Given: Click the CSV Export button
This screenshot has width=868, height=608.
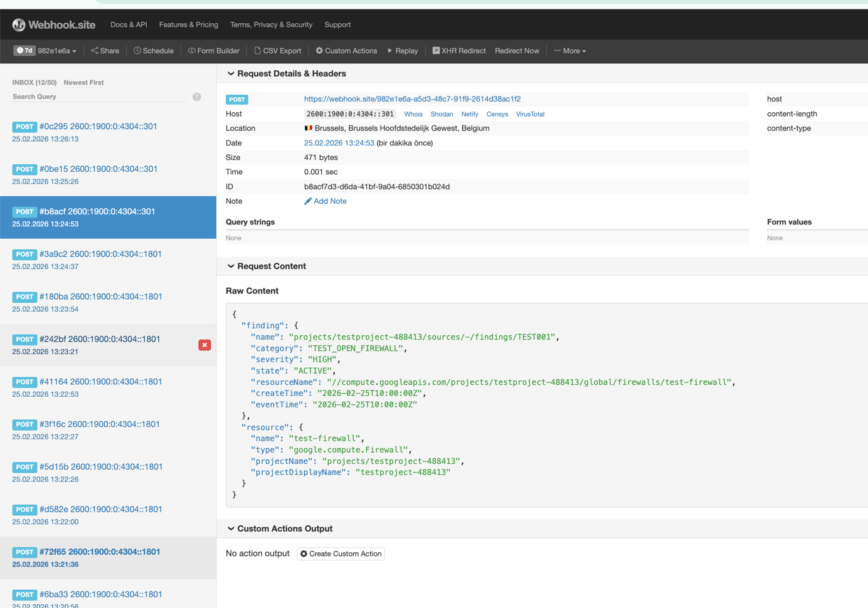Looking at the screenshot, I should point(277,51).
